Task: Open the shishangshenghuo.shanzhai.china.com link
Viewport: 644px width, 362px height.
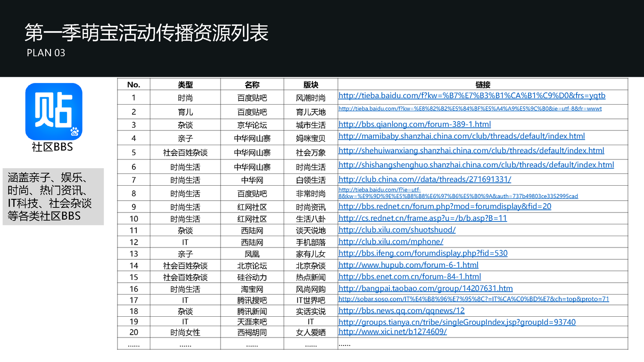Action: 476,165
